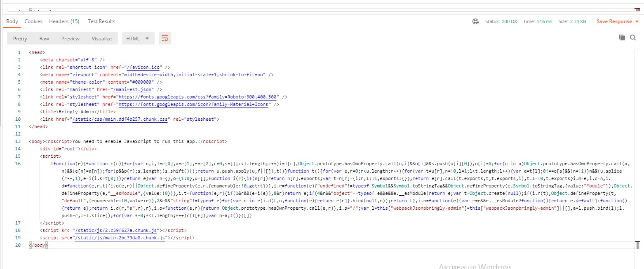Open the /favicon.ico link
Viewport: 644px width, 269px height.
(x=143, y=67)
